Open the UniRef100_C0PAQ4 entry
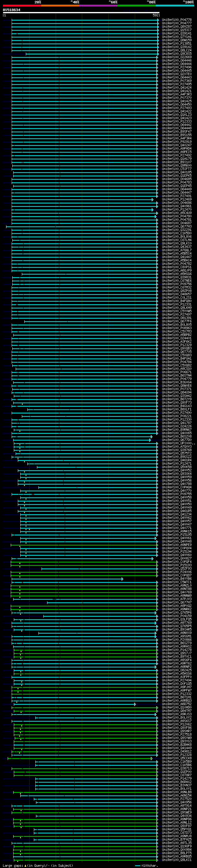 (177, 487)
